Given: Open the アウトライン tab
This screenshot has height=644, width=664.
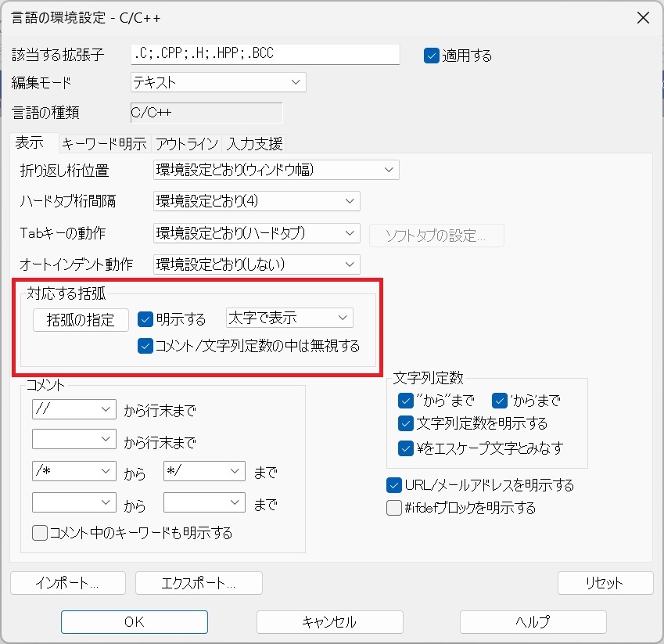Looking at the screenshot, I should 186,143.
